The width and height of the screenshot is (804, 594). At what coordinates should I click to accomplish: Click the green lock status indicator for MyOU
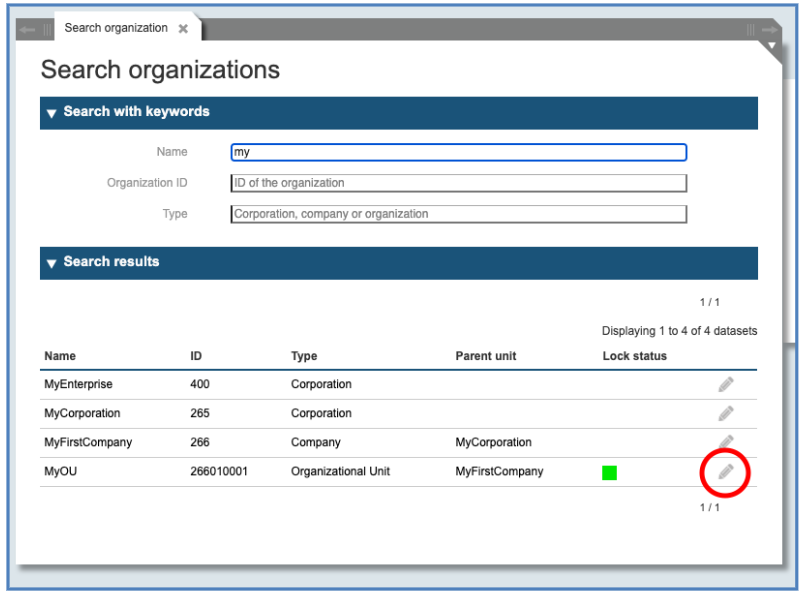click(609, 472)
